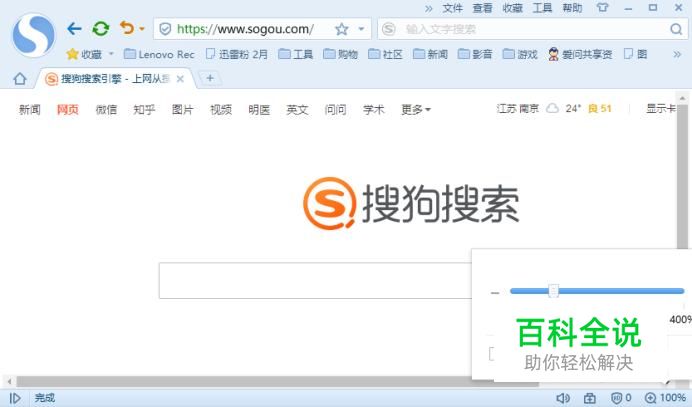Click the minus button of the zoom slider
The image size is (692, 407).
coord(495,292)
